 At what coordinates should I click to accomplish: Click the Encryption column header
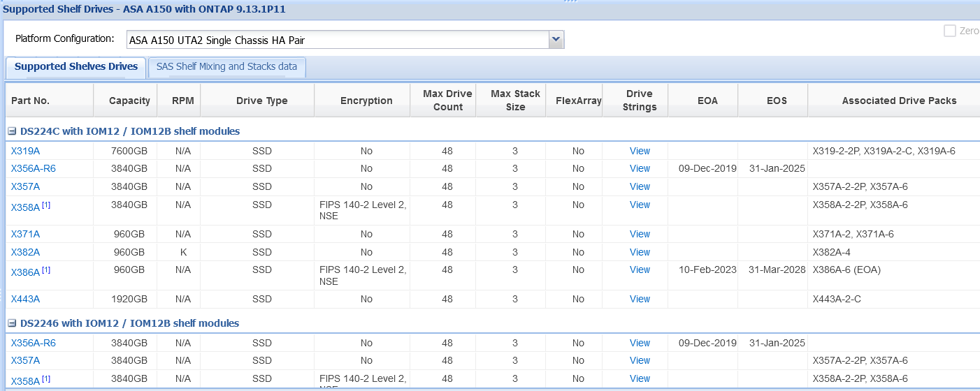click(x=366, y=101)
